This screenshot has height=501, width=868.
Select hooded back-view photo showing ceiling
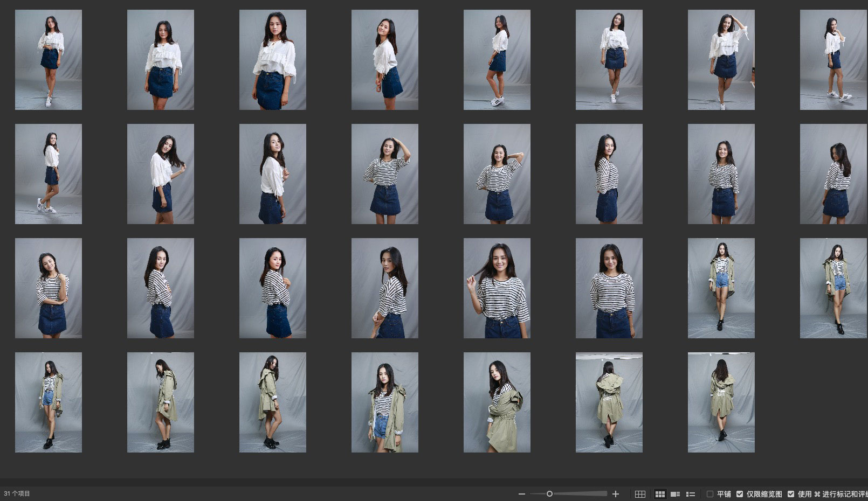[x=609, y=402]
